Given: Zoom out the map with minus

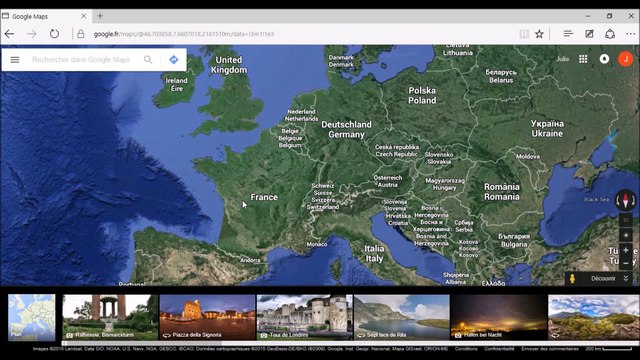Looking at the screenshot, I should pos(626,263).
